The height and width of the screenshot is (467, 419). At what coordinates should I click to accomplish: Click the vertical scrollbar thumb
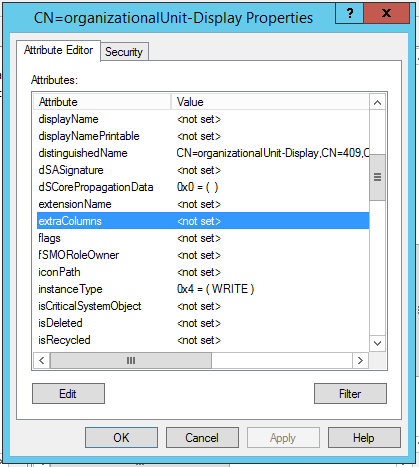click(x=377, y=177)
